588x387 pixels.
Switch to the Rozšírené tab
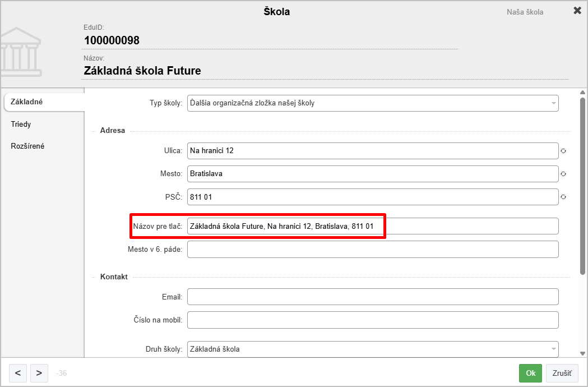[27, 146]
